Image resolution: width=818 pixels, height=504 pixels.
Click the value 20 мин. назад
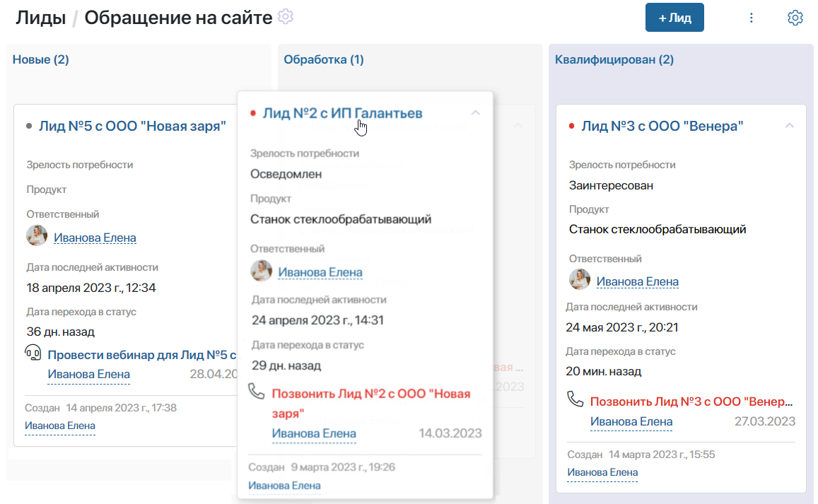pos(604,372)
